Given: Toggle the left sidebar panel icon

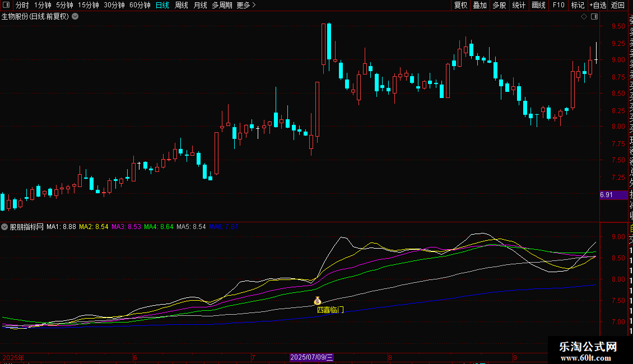Looking at the screenshot, I should (x=6, y=5).
